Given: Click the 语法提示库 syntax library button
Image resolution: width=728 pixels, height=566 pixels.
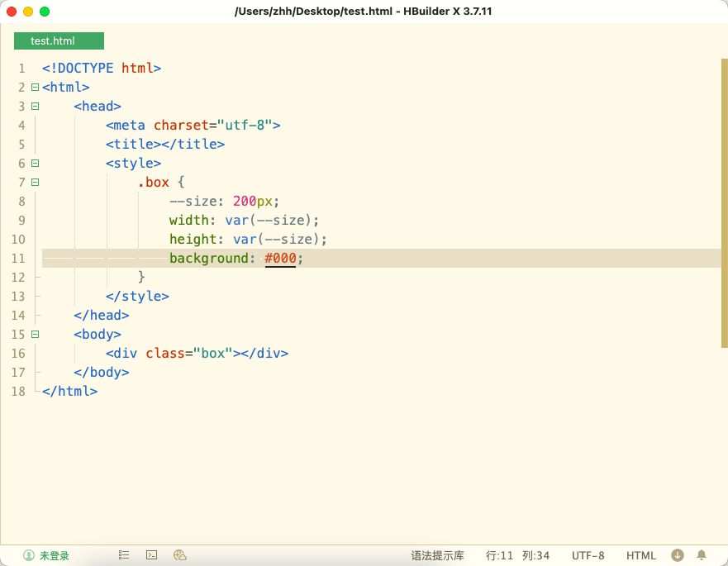Looking at the screenshot, I should pyautogui.click(x=437, y=555).
